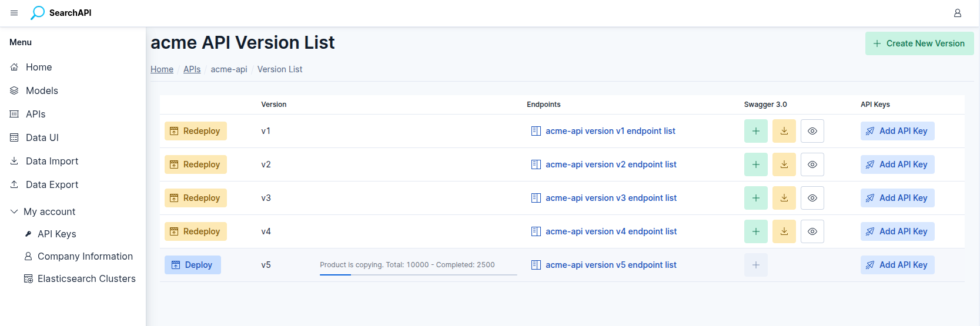This screenshot has width=980, height=326.
Task: Click the plus icon for v4 Swagger
Action: 756,231
